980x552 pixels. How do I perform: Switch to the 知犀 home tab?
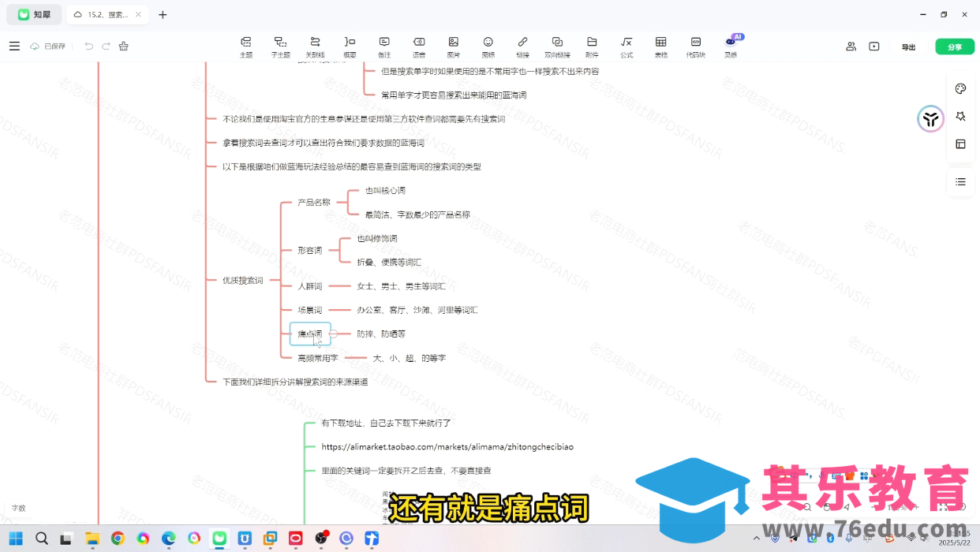coord(34,14)
